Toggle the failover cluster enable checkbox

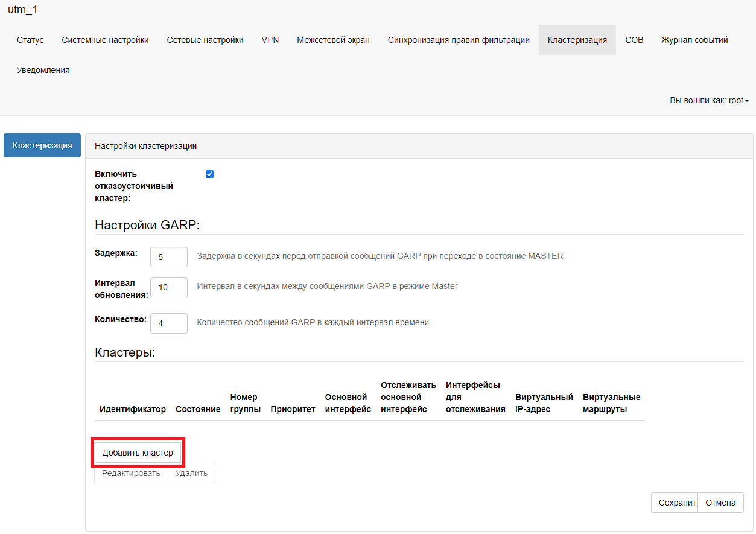point(209,174)
